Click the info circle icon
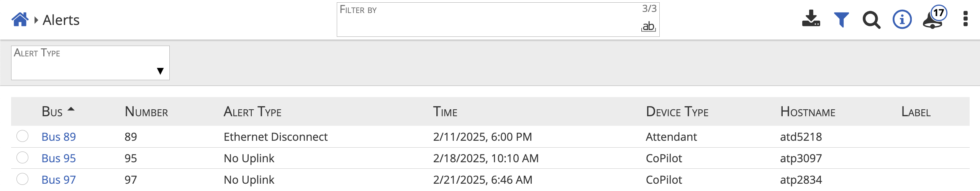Image resolution: width=980 pixels, height=191 pixels. click(902, 20)
